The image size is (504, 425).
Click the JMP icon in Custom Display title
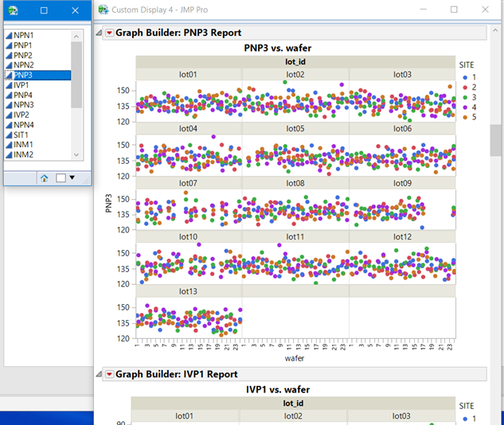(104, 10)
